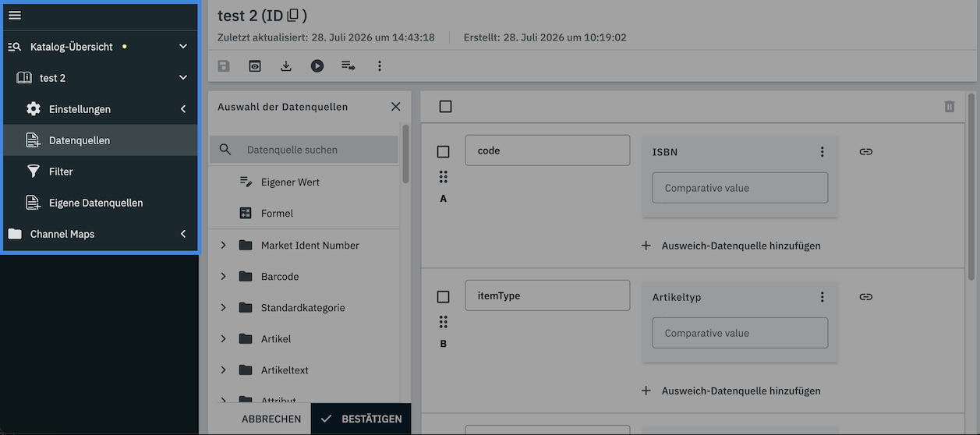This screenshot has width=980, height=435.
Task: Click the download icon in toolbar
Action: coord(286,66)
